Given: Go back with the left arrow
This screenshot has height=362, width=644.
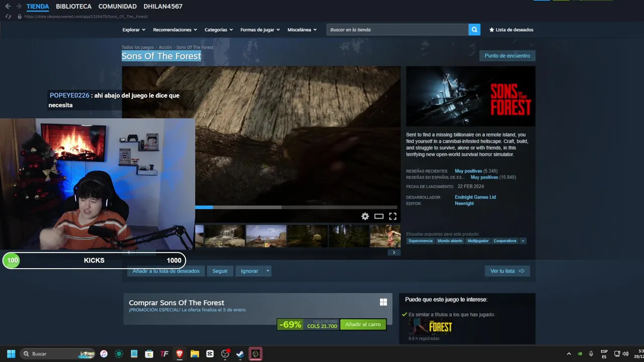Looking at the screenshot, I should point(8,7).
